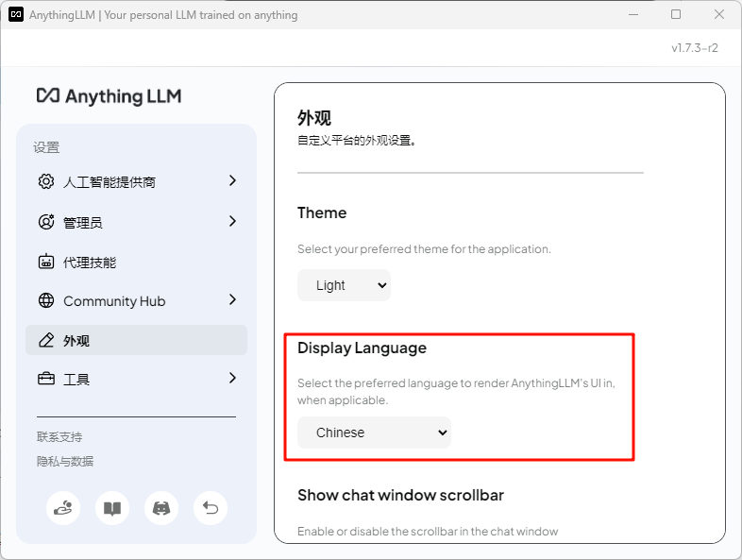This screenshot has height=560, width=742.
Task: Click the 设置 sidebar header
Action: 46,147
